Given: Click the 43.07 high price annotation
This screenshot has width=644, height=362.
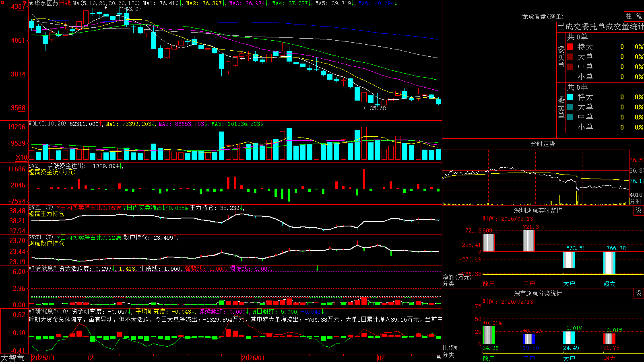Looking at the screenshot, I should (134, 9).
